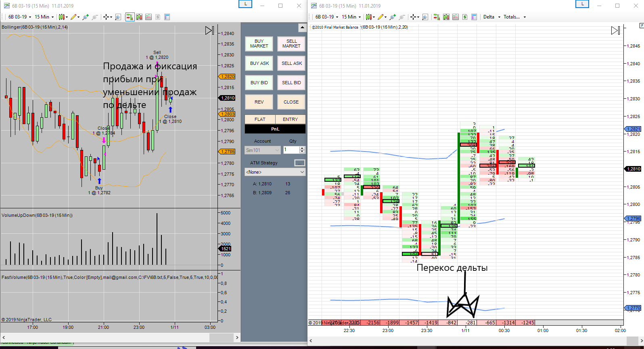Jump to latest bar arrow on right chart

pos(615,30)
